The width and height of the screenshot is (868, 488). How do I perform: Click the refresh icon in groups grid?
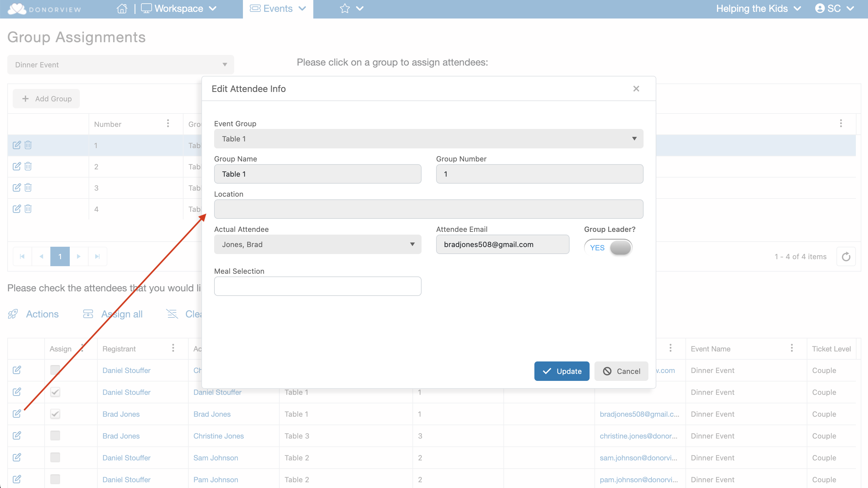[846, 257]
